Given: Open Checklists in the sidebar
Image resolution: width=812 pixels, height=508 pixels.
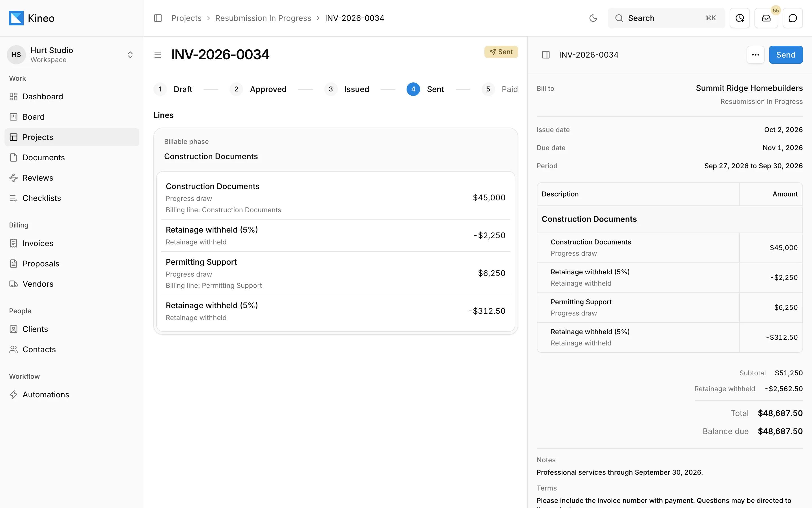Looking at the screenshot, I should tap(72, 198).
